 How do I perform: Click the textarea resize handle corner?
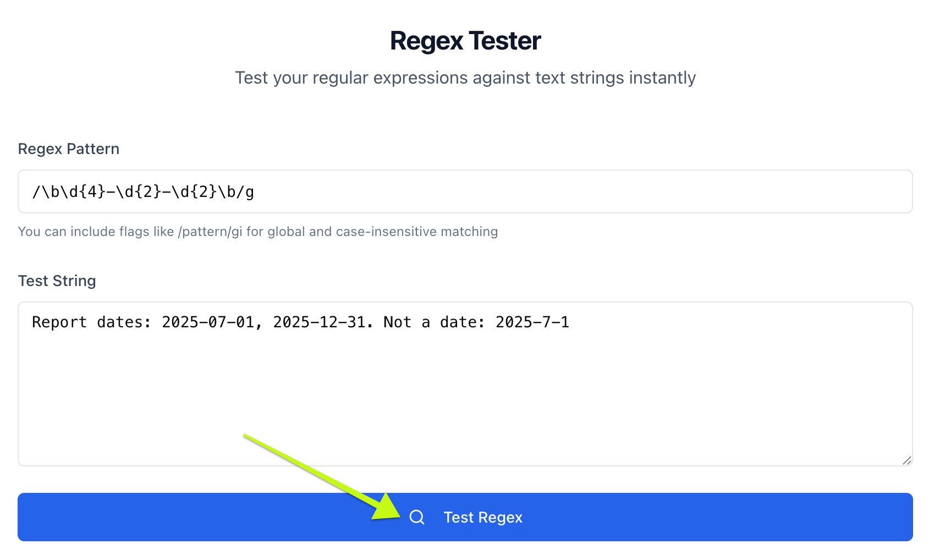906,460
